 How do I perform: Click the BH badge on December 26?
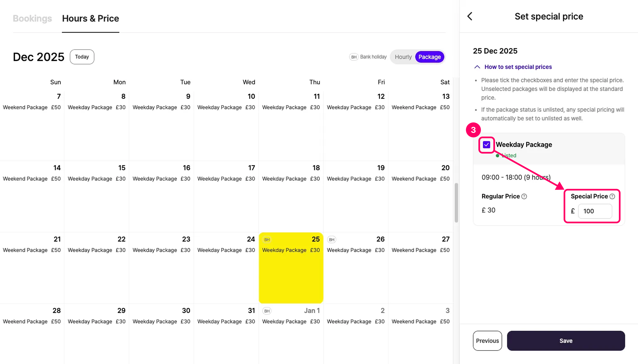click(x=331, y=239)
